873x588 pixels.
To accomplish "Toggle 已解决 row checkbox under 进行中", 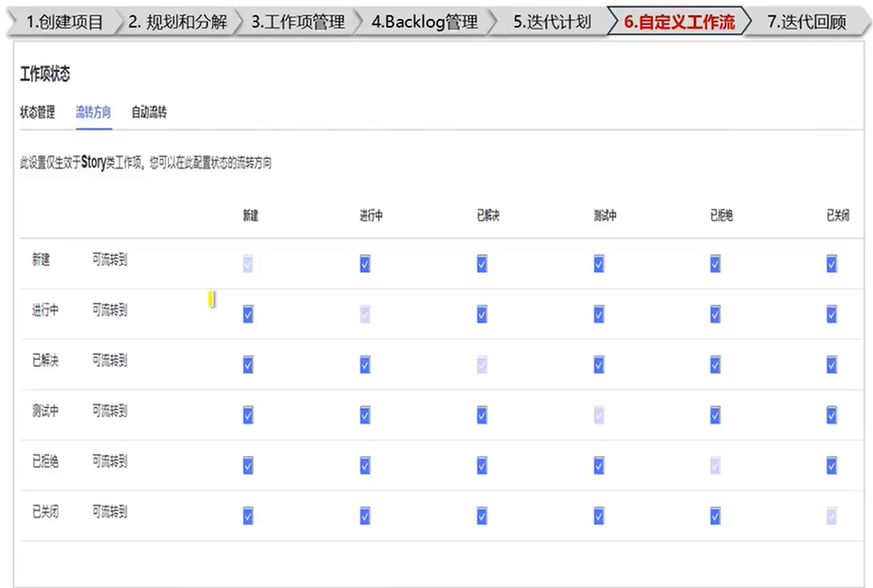I will pos(365,365).
